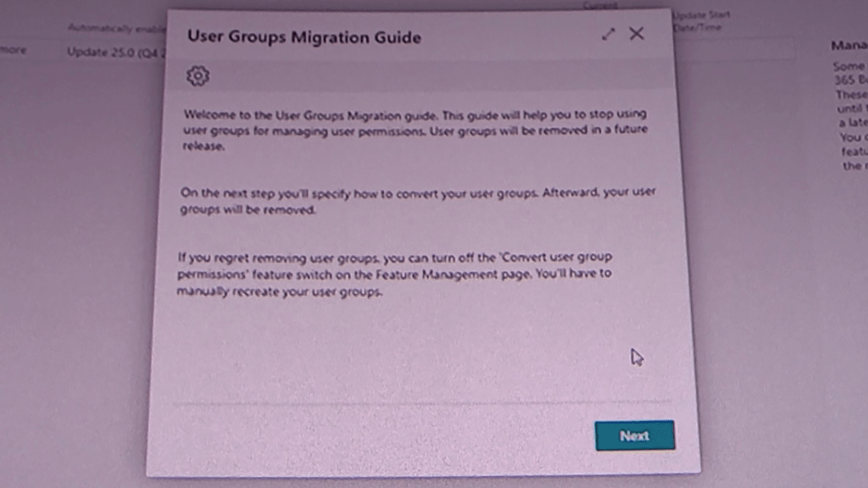This screenshot has width=868, height=488.
Task: Click the 'Automatically enable' column header
Action: pyautogui.click(x=114, y=28)
